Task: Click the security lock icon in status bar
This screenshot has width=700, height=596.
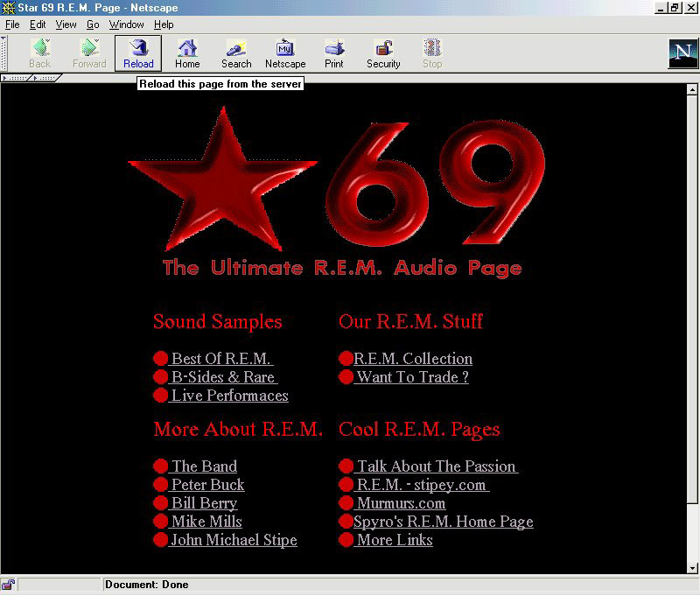Action: [x=8, y=585]
